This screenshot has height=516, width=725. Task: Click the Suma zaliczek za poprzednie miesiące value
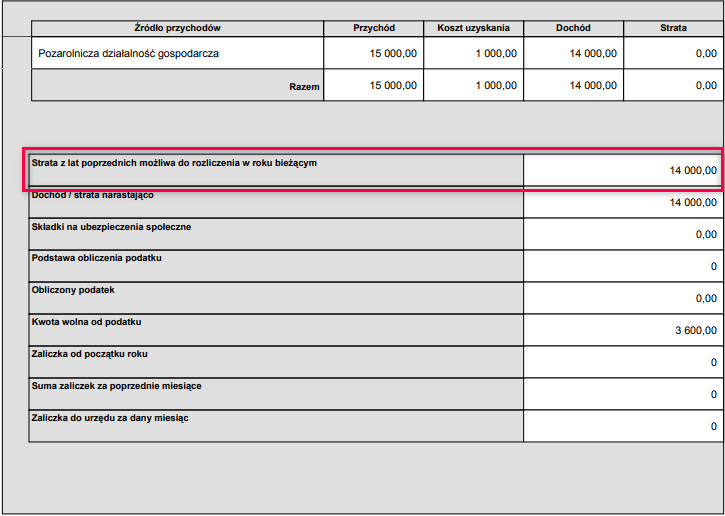(x=714, y=394)
